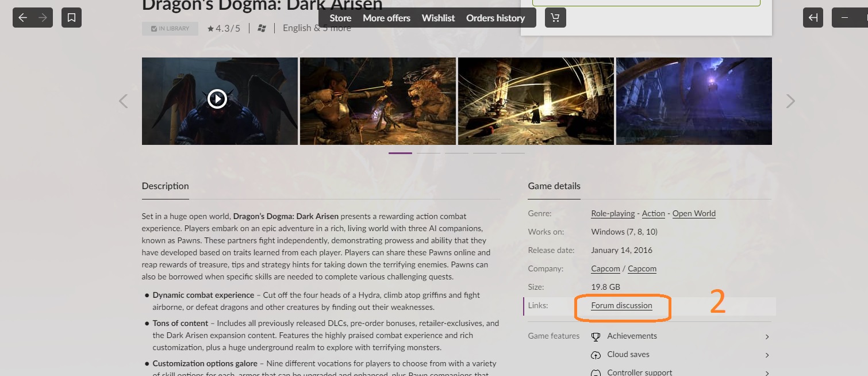Open the dark blue tower screenshot

point(694,101)
